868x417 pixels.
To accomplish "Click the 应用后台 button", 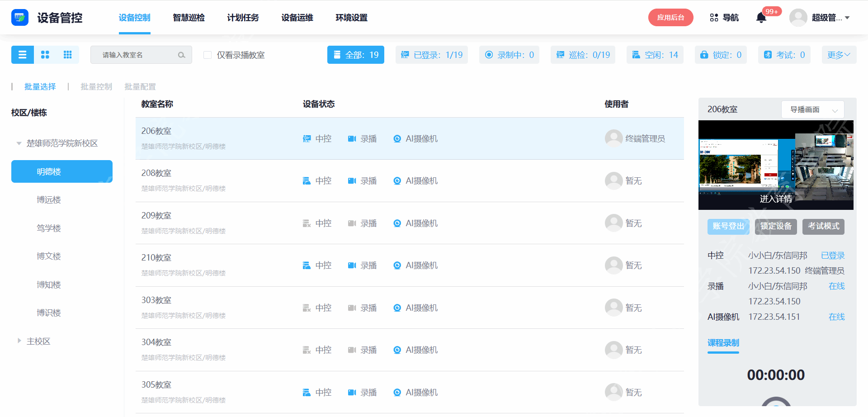I will (x=670, y=18).
